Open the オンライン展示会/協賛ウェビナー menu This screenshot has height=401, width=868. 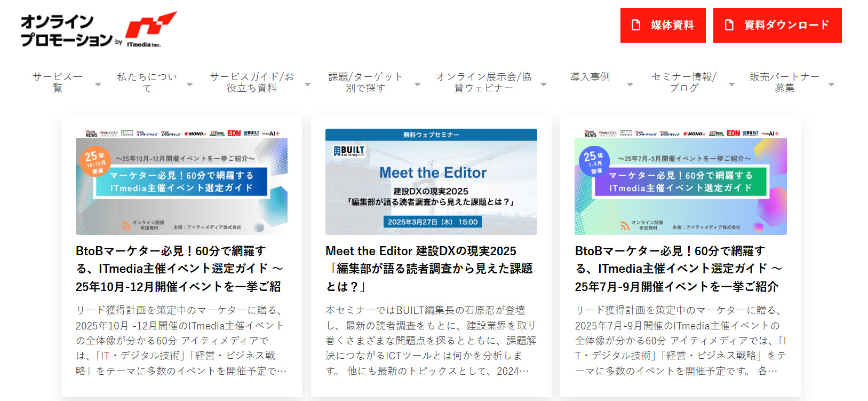coord(484,82)
